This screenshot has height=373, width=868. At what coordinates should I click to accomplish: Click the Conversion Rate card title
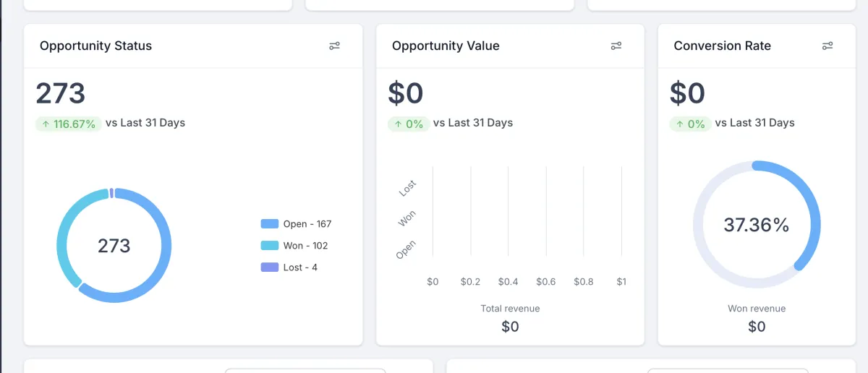coord(722,46)
